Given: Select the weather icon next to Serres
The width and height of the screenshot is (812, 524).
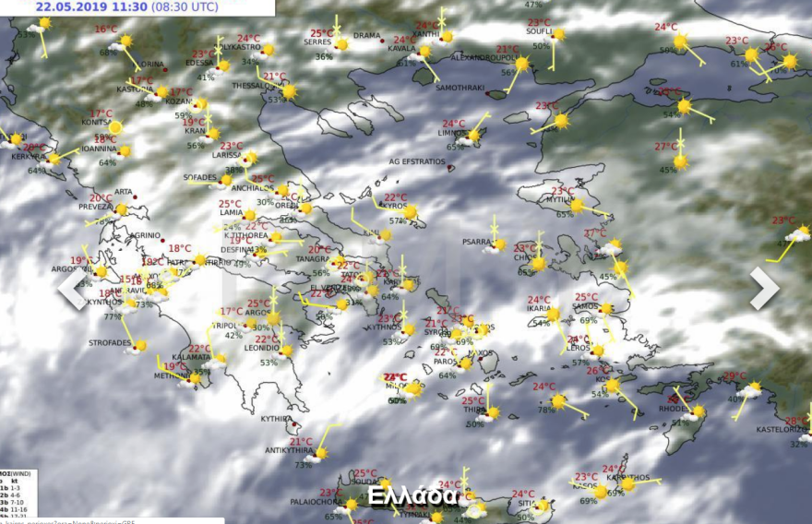Looking at the screenshot, I should [x=340, y=45].
